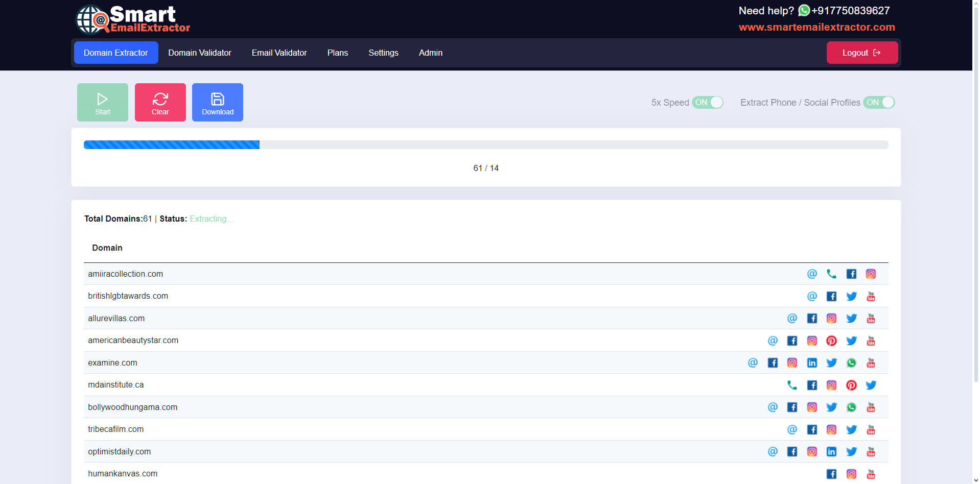Open Twitter icon for mdainstitute.ca
980x484 pixels.
coord(871,385)
